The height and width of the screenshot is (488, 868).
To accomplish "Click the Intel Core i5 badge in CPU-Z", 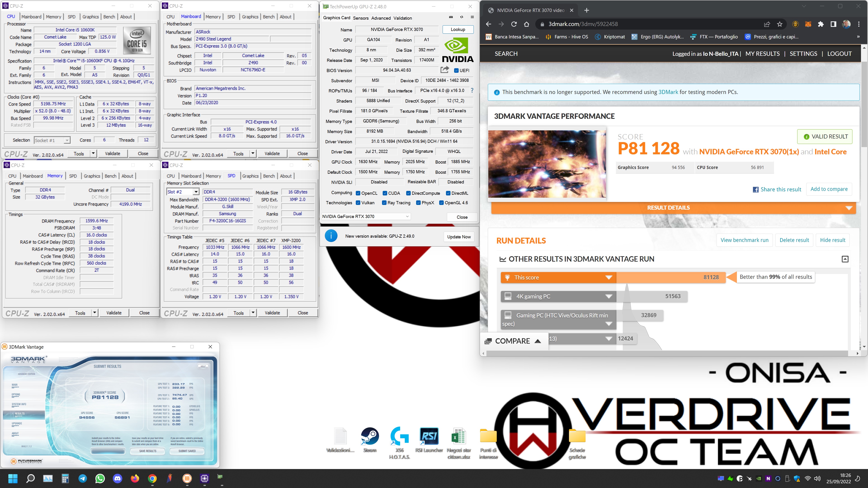I will (137, 40).
